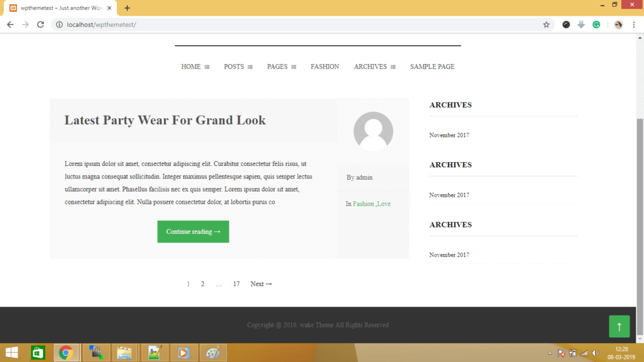Reload the page with the refresh icon
Viewport: 644px width, 362px height.
40,24
